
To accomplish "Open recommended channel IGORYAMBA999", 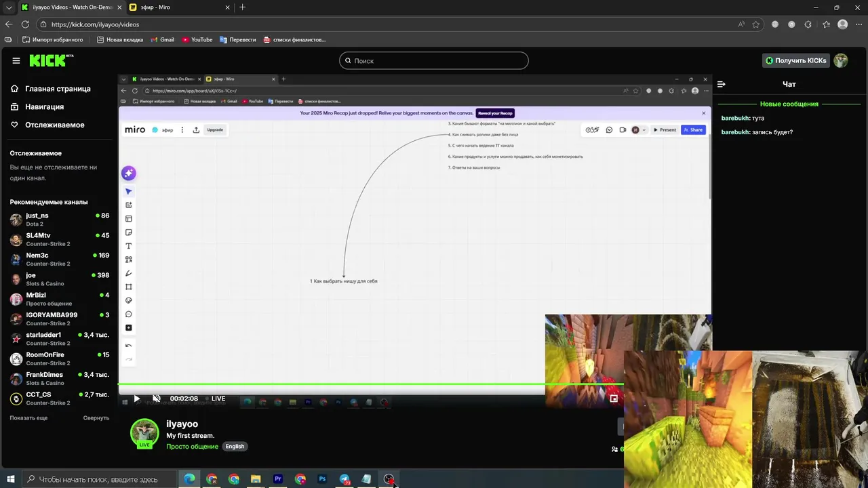I will [60, 319].
